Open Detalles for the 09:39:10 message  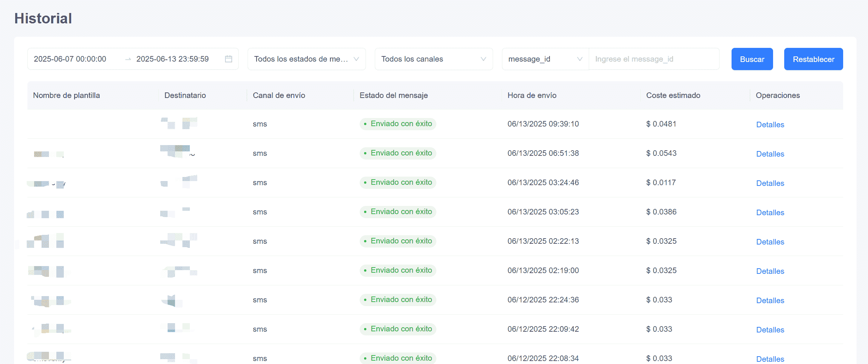click(x=770, y=125)
